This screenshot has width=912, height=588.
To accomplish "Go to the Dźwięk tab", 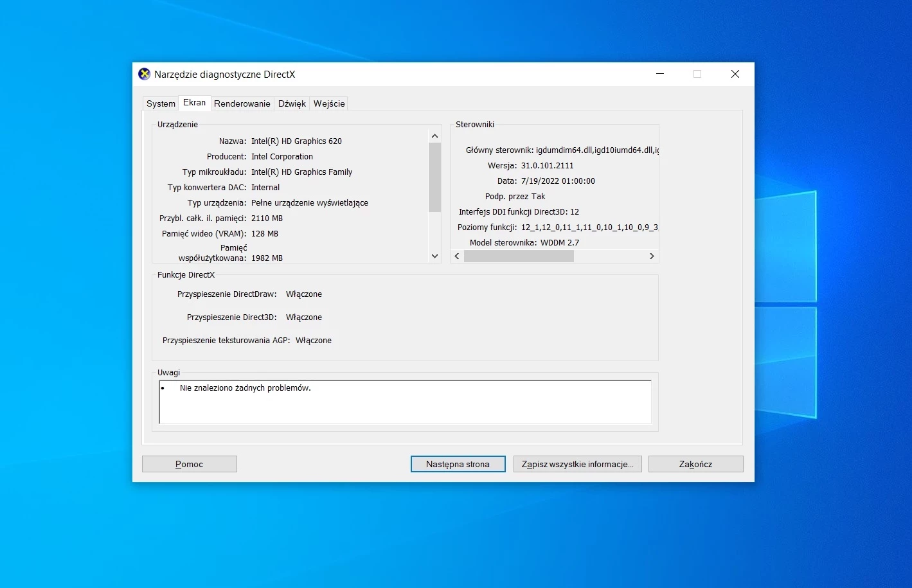I will tap(292, 103).
